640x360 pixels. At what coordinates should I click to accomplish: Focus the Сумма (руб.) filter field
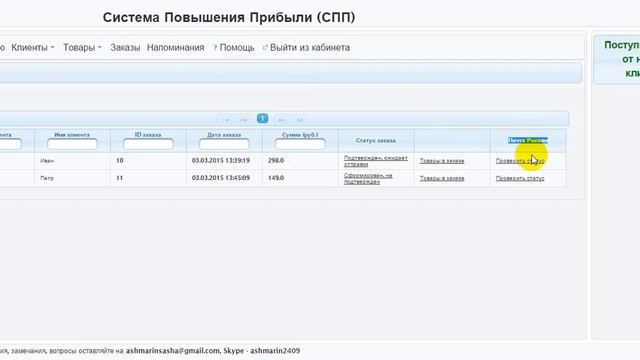click(x=300, y=144)
